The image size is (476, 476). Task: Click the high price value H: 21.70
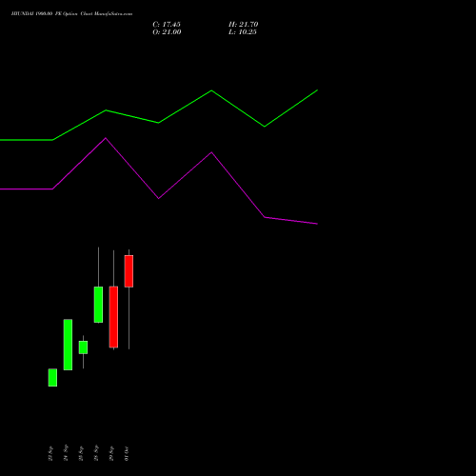[244, 25]
